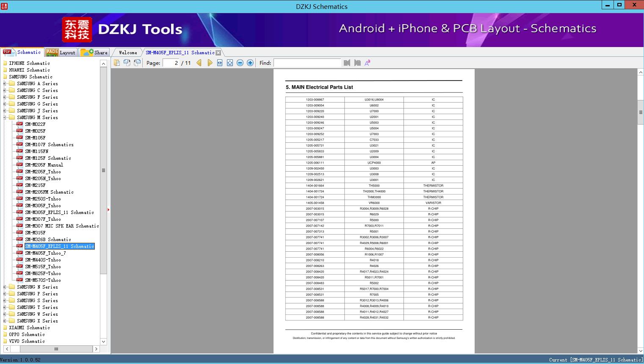Expand the SAMSUNG G Series folder
Viewport: 644px width, 364px height.
[5, 104]
